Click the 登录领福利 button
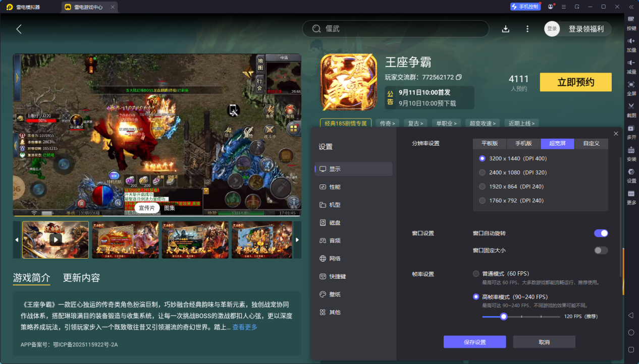The width and height of the screenshot is (639, 364). [586, 29]
